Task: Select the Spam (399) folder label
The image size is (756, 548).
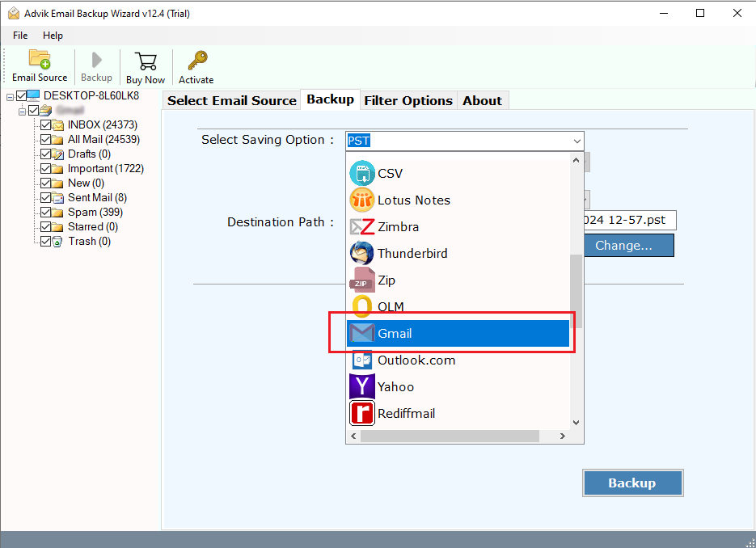Action: click(x=95, y=212)
